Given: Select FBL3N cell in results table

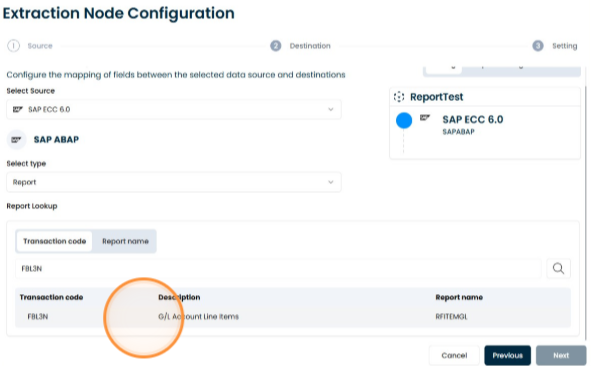Looking at the screenshot, I should 38,317.
